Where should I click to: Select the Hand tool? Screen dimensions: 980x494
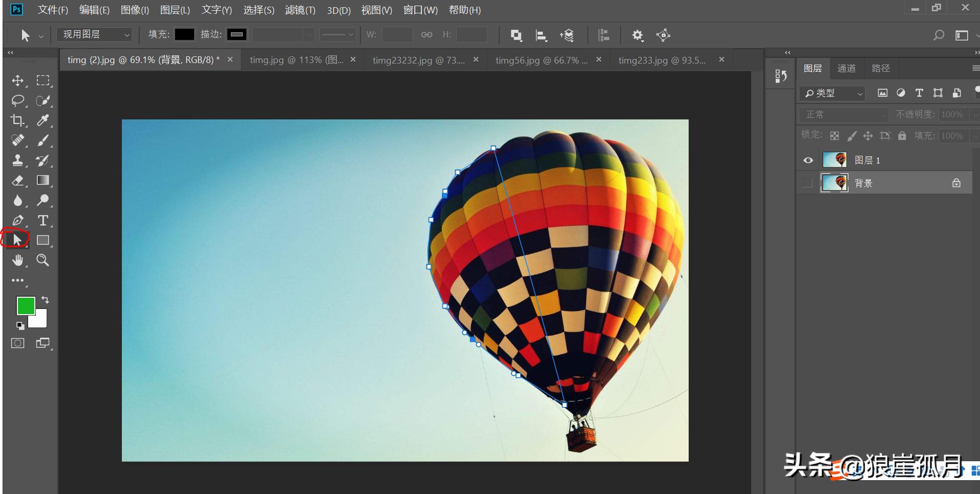[17, 260]
